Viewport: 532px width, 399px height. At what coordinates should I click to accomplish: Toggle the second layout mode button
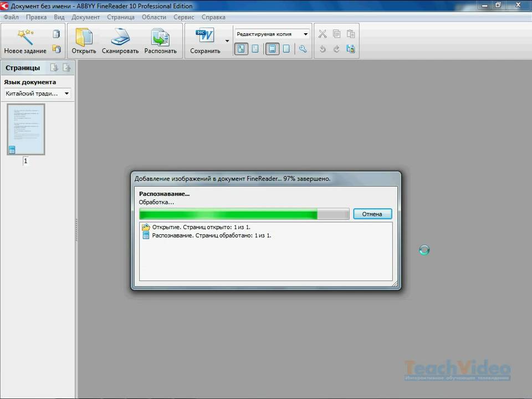coord(255,49)
